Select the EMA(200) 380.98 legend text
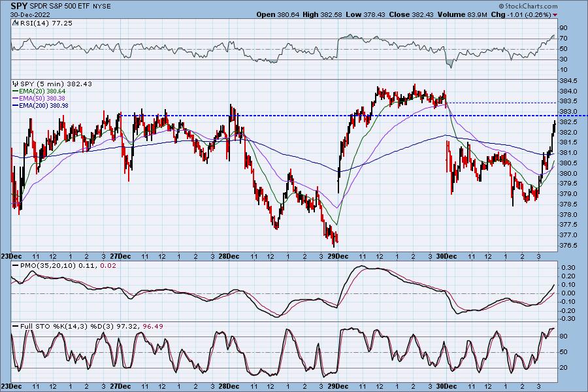588x392 pixels. (x=44, y=105)
